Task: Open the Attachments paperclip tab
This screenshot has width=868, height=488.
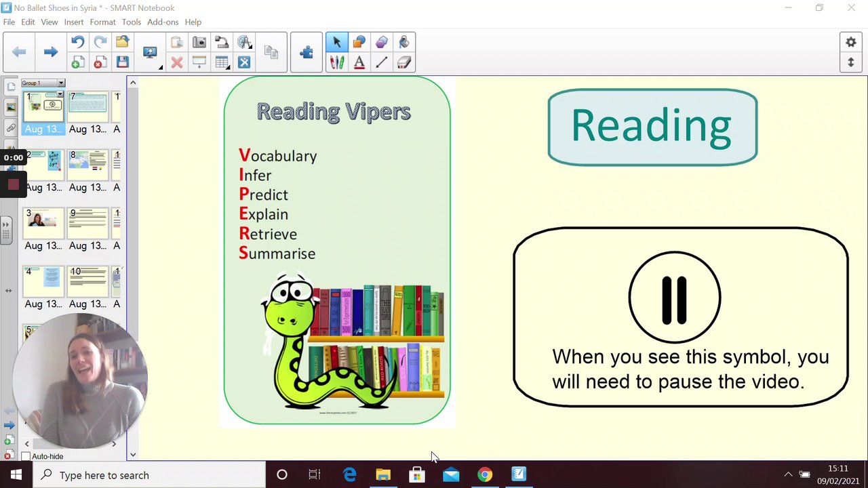Action: pos(11,127)
